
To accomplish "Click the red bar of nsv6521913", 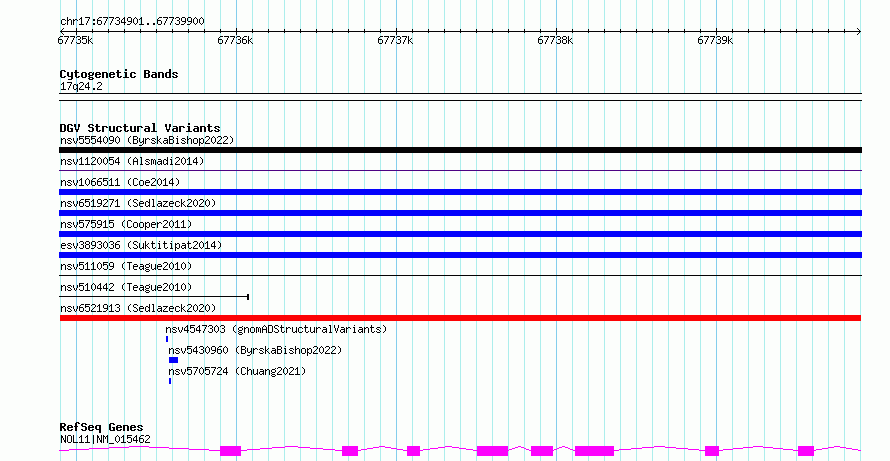I will (460, 318).
